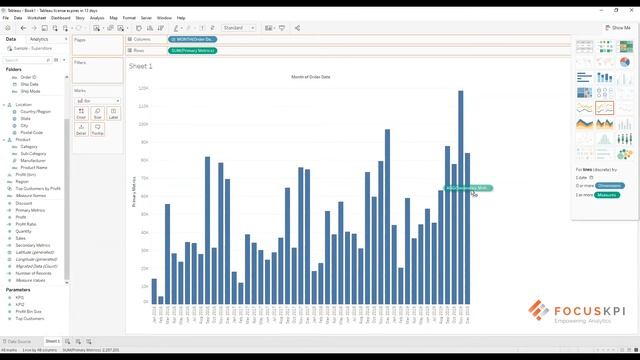Screen dimensions: 640x360
Task: Click the Save icon in toolbar
Action: pos(44,28)
